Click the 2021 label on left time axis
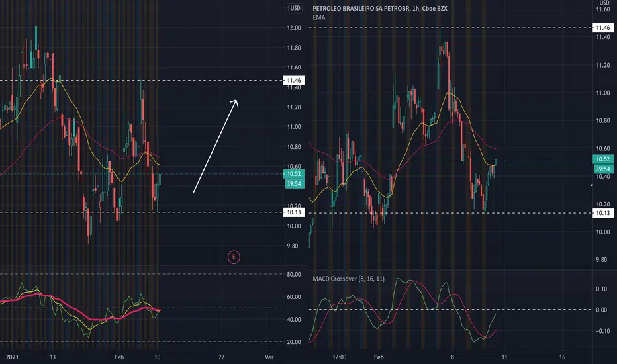 point(12,357)
